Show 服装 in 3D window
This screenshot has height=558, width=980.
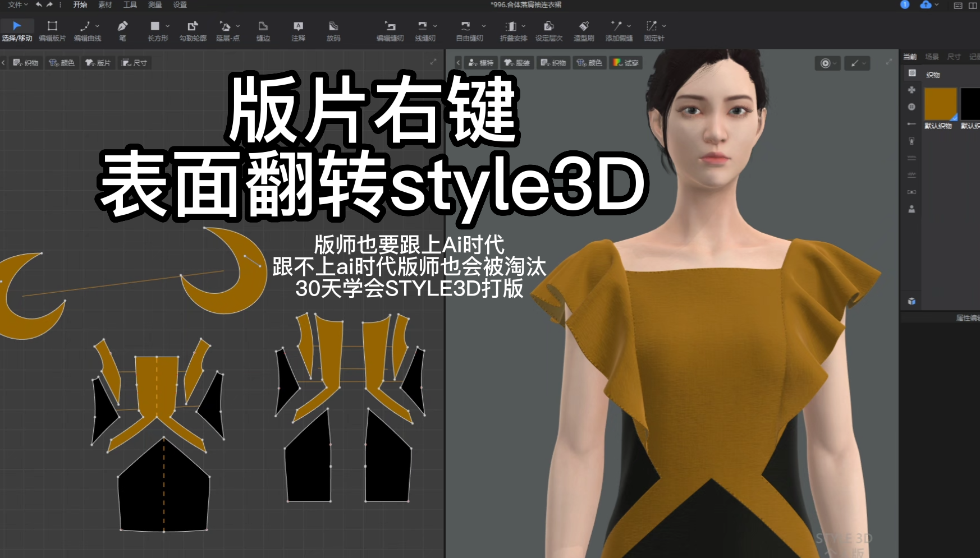517,63
